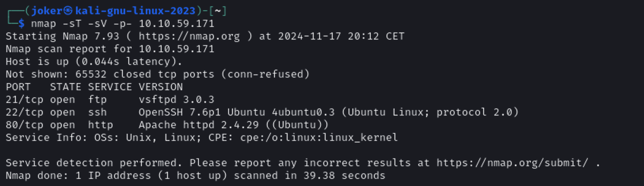Click the Kali skull symbol in the prompt

[x=68, y=11]
